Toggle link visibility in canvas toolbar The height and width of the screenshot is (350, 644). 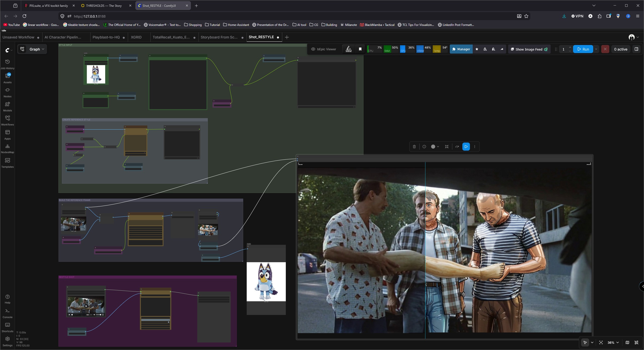636,342
